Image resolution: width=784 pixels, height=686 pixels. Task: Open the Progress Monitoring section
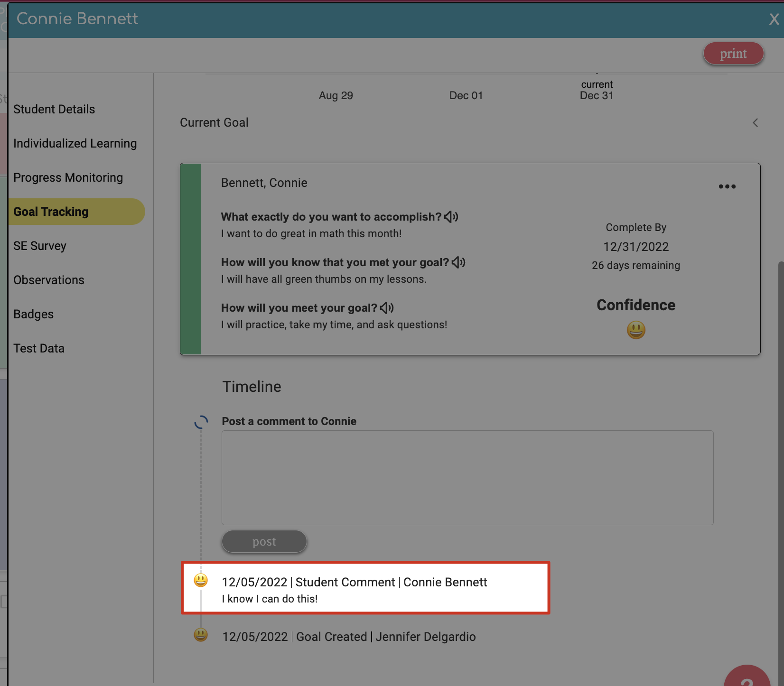click(68, 177)
